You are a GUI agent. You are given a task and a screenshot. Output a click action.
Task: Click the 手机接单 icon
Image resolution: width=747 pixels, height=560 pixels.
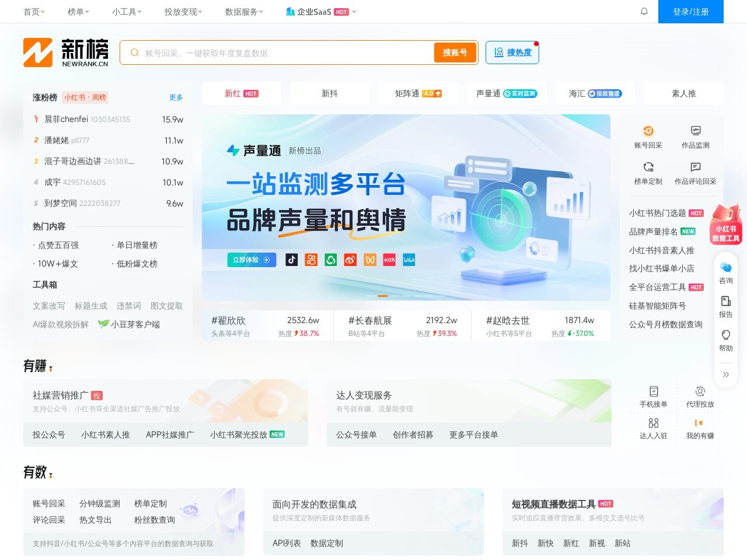click(x=653, y=391)
